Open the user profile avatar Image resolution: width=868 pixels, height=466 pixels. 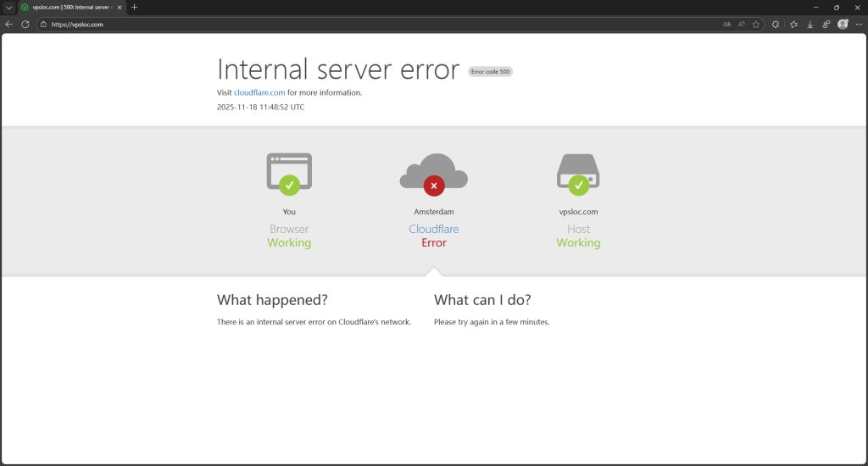click(843, 25)
